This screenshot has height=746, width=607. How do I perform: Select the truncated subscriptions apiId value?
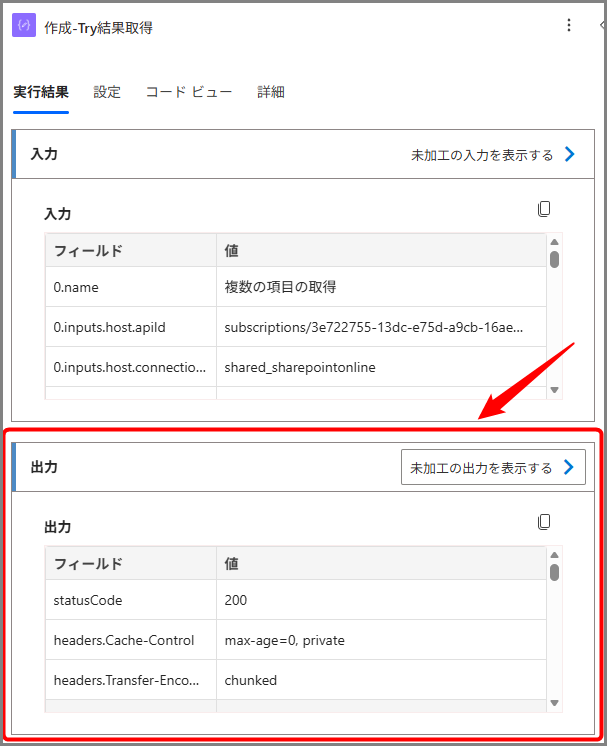(373, 327)
